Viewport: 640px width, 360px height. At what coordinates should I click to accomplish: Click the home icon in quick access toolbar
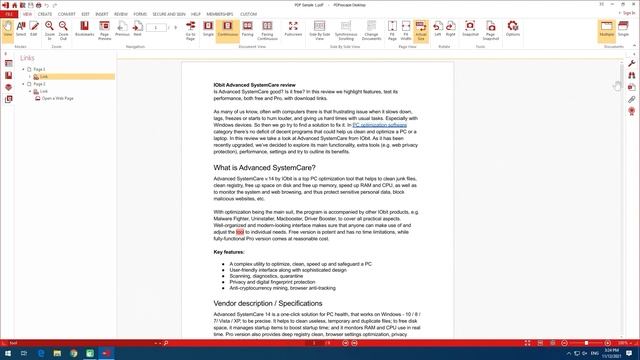pyautogui.click(x=14, y=5)
